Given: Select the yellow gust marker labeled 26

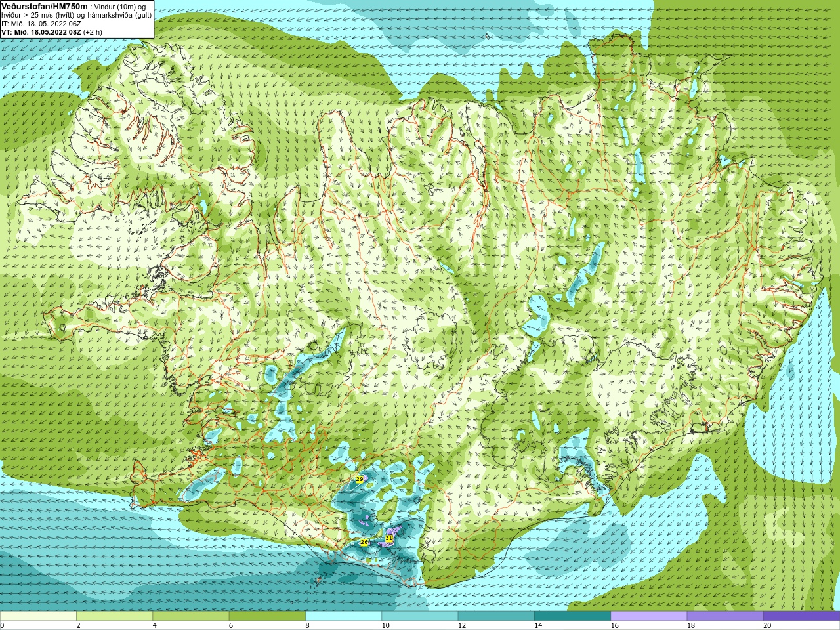Looking at the screenshot, I should [x=364, y=542].
